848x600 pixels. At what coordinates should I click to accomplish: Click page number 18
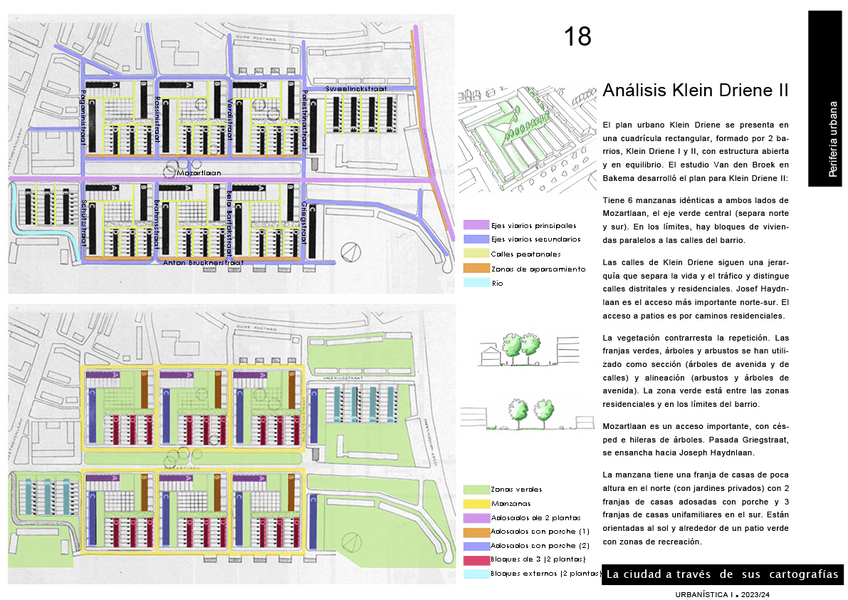click(577, 37)
